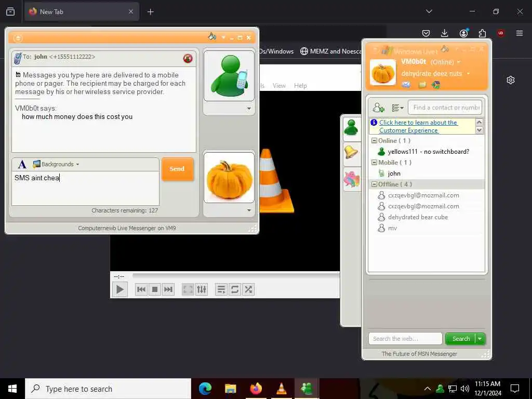Click the back arrow circle in the chat titlebar

(18, 38)
